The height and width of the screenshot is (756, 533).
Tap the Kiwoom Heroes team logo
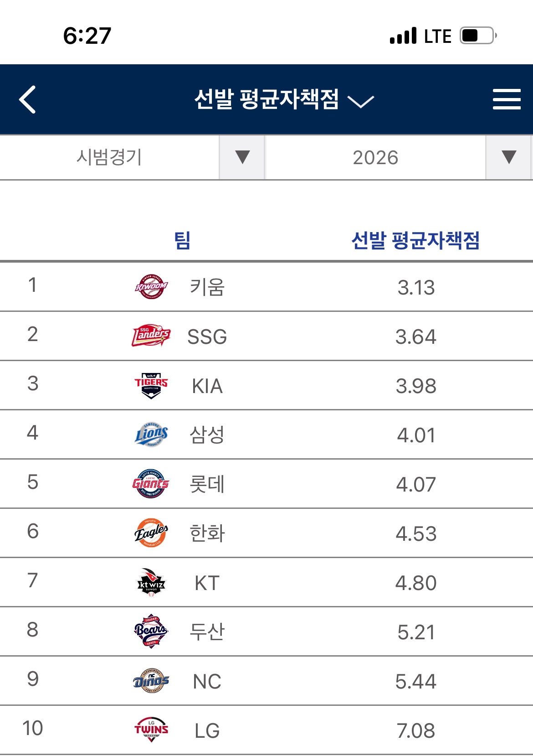click(x=151, y=287)
